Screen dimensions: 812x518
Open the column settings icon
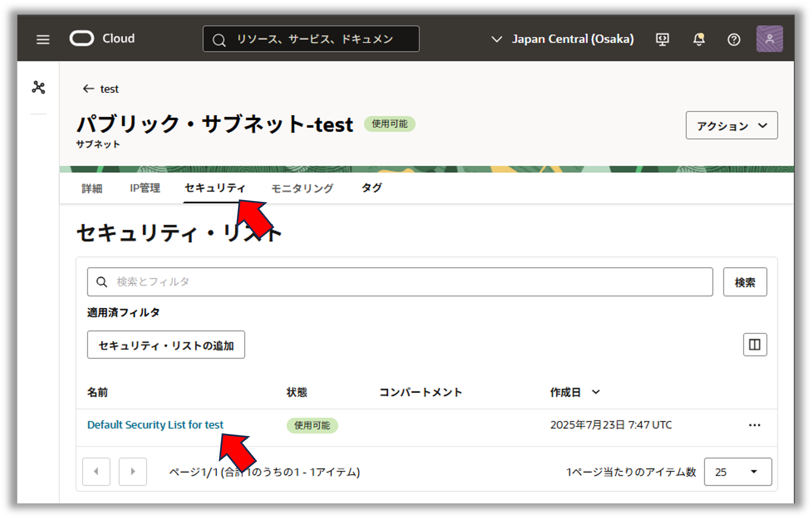[754, 344]
